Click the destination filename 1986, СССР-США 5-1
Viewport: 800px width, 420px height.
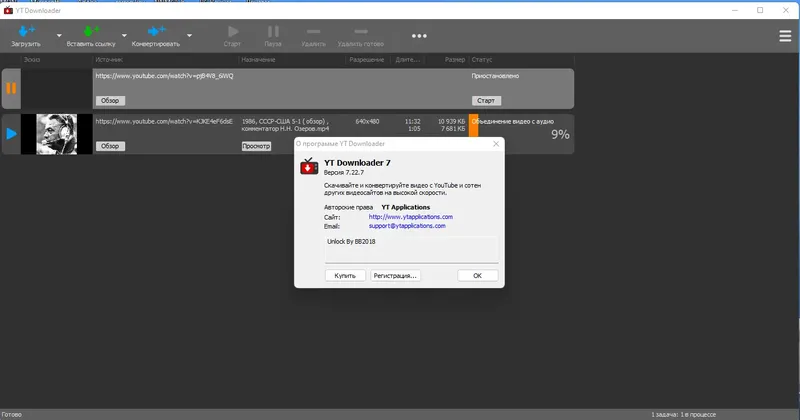coord(285,125)
